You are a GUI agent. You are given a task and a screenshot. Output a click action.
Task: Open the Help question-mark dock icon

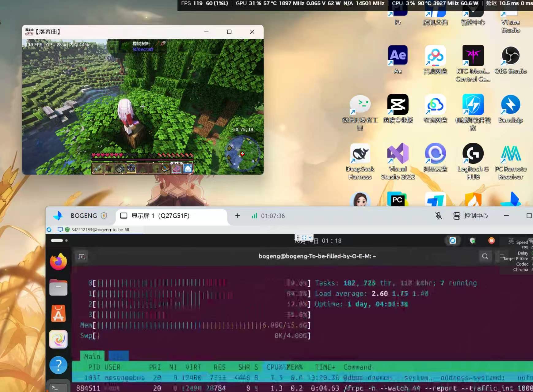tap(58, 365)
